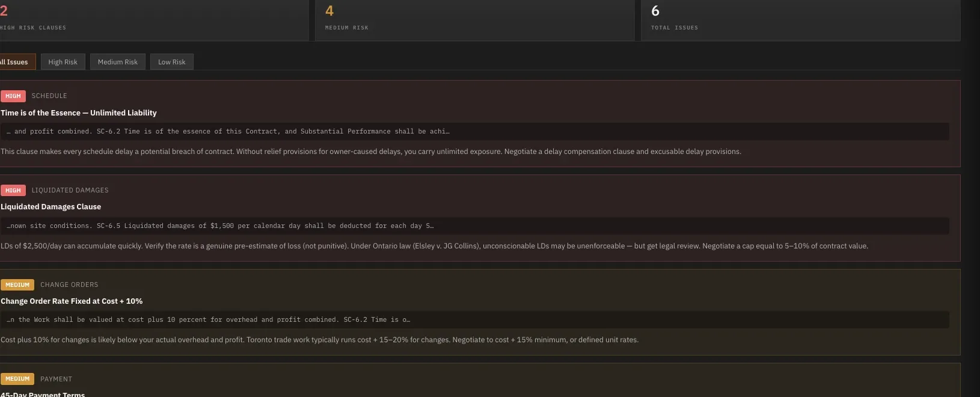
Task: Switch to the Medium Risk filter
Action: (x=118, y=62)
